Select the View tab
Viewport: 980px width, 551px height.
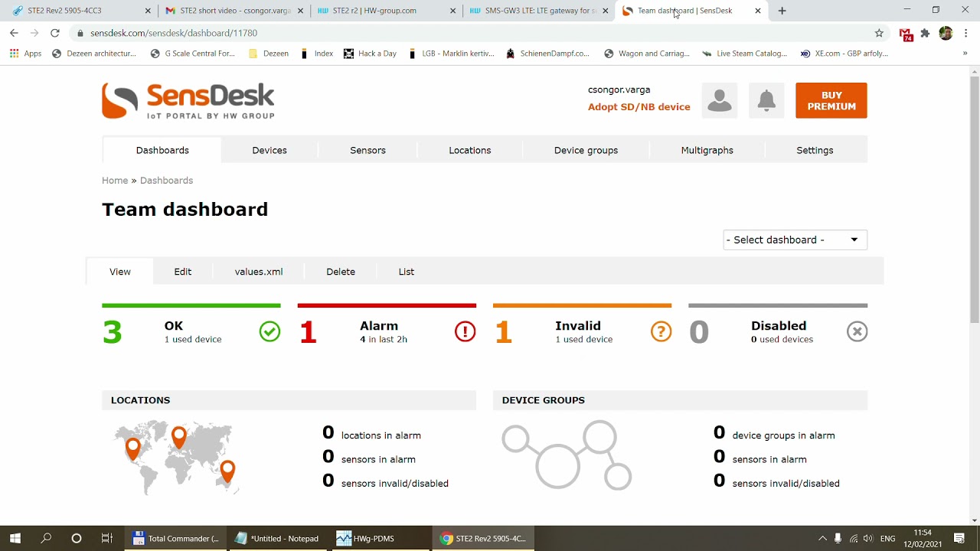[120, 272]
